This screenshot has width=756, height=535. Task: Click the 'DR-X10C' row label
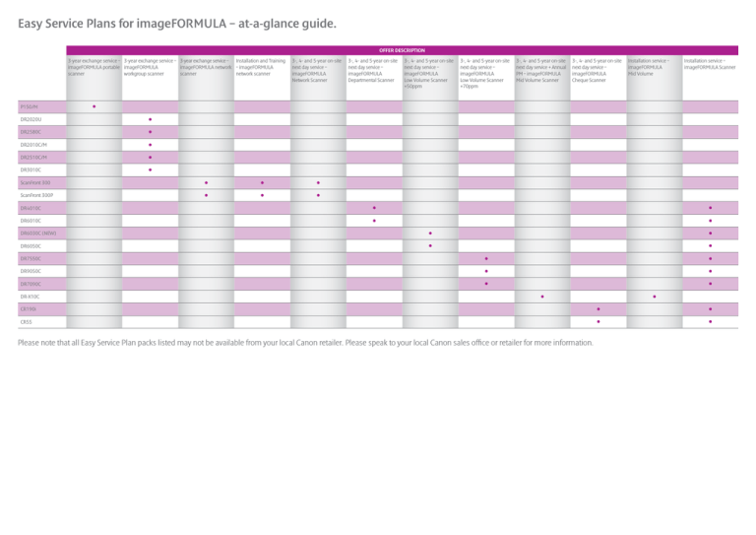pos(30,297)
